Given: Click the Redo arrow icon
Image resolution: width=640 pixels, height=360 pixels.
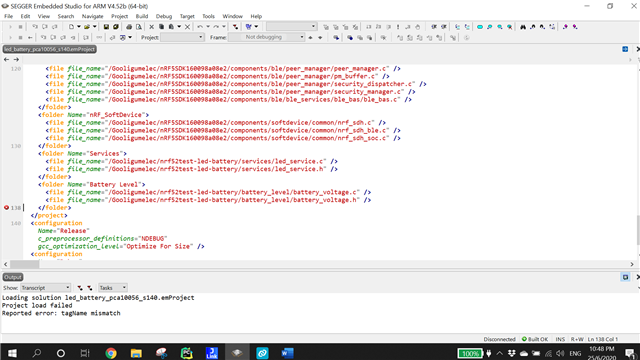Looking at the screenshot, I should pos(216,27).
